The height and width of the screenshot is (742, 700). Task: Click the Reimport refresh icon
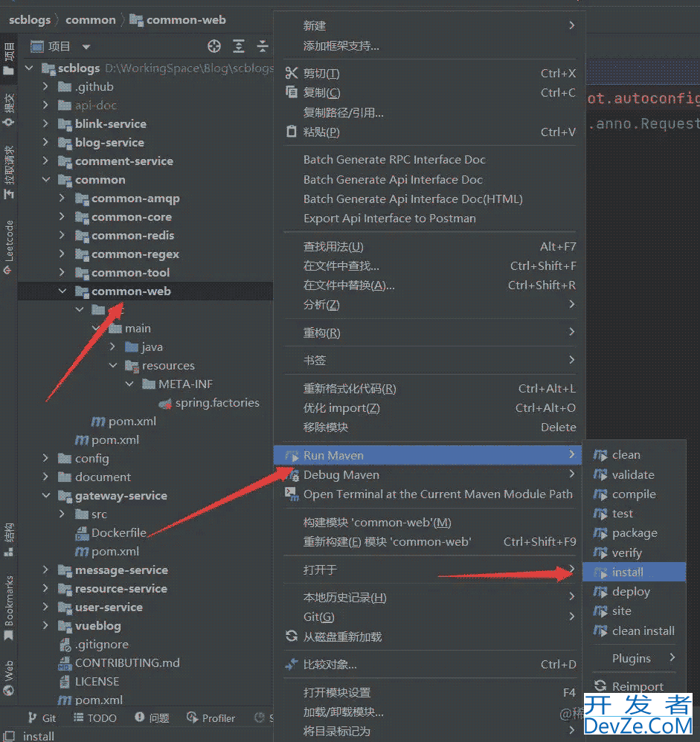click(x=600, y=685)
